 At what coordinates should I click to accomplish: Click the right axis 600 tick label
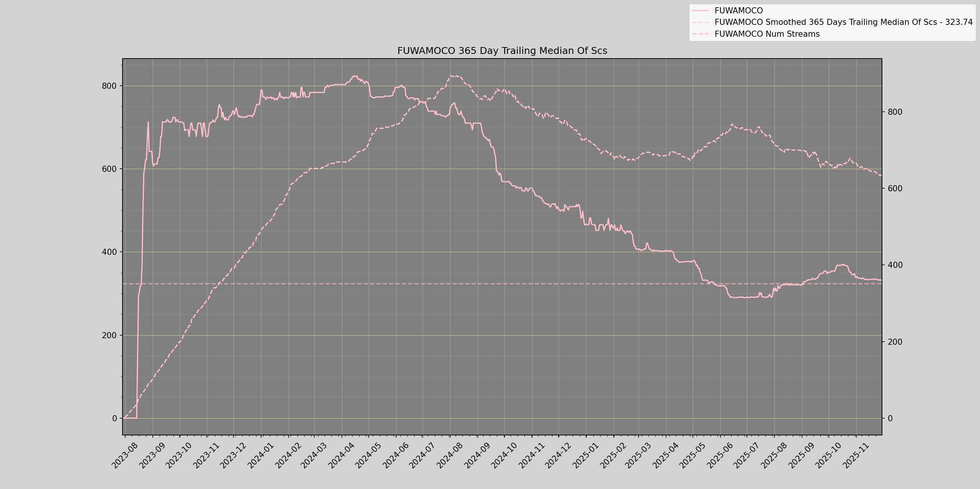click(895, 189)
